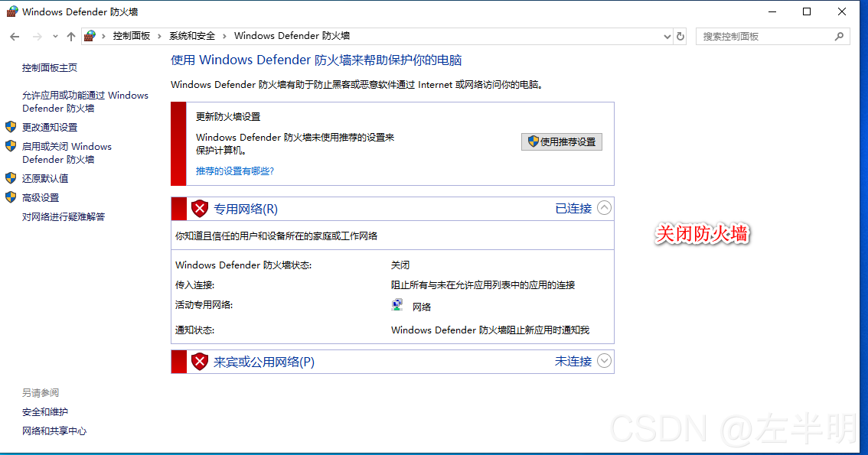
Task: Maximize the Windows Defender 防火墙 window
Action: (807, 11)
